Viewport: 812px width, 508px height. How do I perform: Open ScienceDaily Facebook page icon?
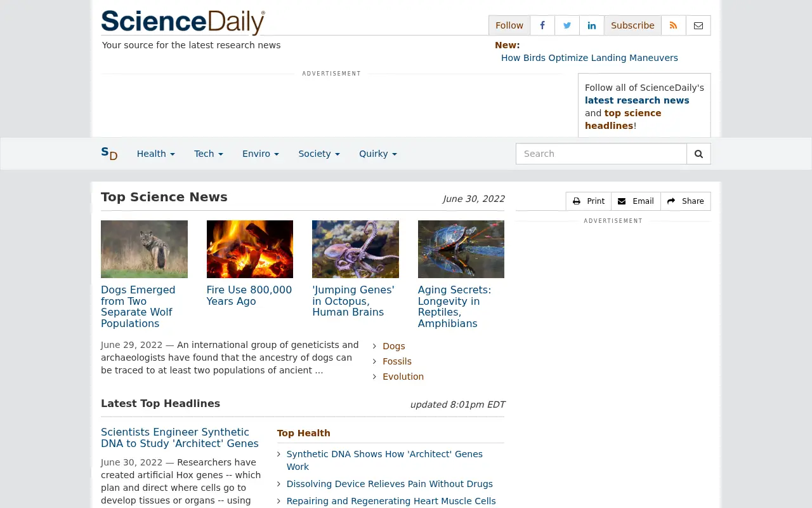click(x=542, y=25)
